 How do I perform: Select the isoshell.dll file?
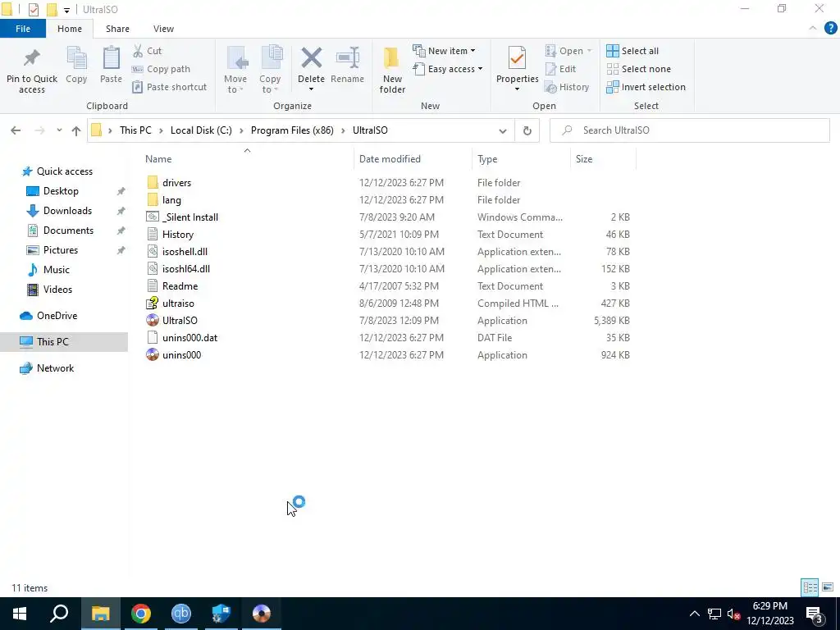click(x=185, y=251)
